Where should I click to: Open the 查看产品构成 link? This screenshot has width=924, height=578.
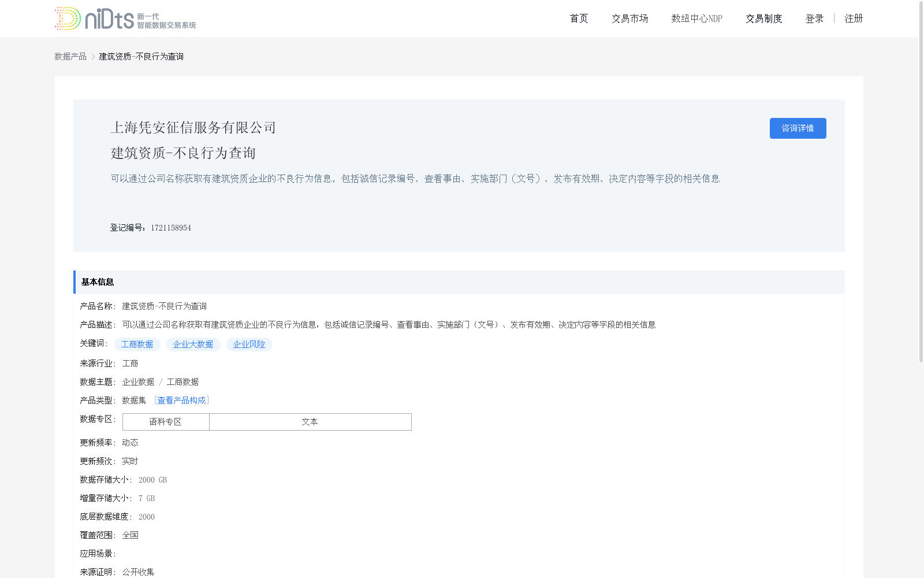click(182, 400)
